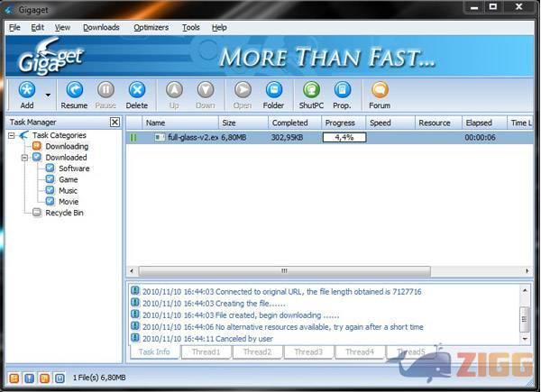Collapse the Task Categories tree node
541x392 pixels.
(12, 135)
